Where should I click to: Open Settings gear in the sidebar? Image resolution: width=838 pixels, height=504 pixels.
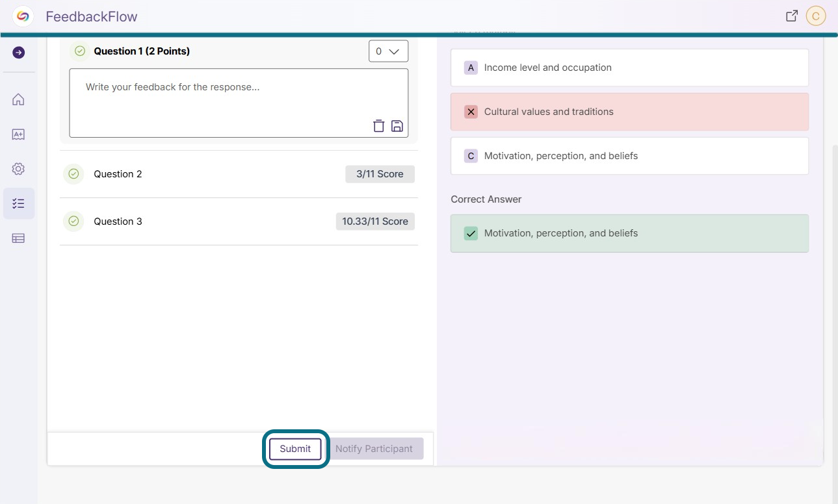18,169
